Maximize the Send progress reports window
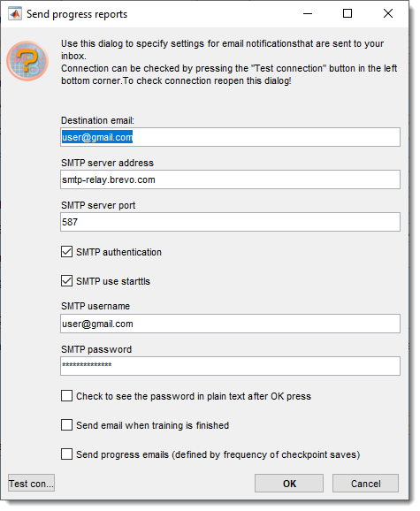The height and width of the screenshot is (511, 420). pos(347,13)
